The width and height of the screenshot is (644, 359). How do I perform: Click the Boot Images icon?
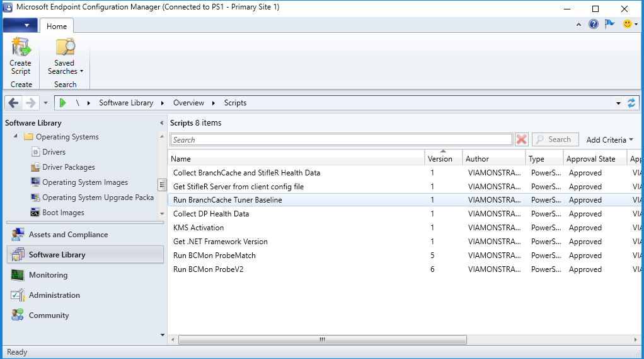(x=35, y=213)
